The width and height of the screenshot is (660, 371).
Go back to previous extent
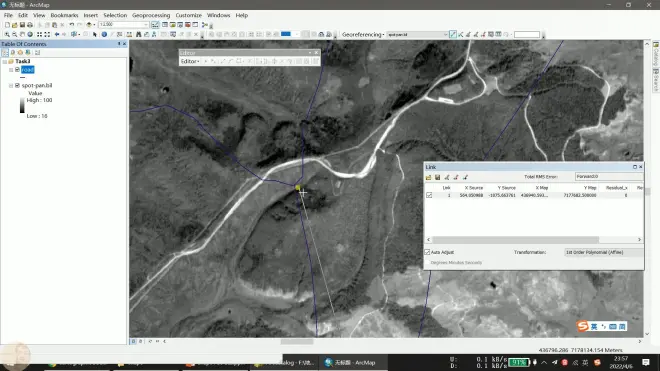(57, 35)
